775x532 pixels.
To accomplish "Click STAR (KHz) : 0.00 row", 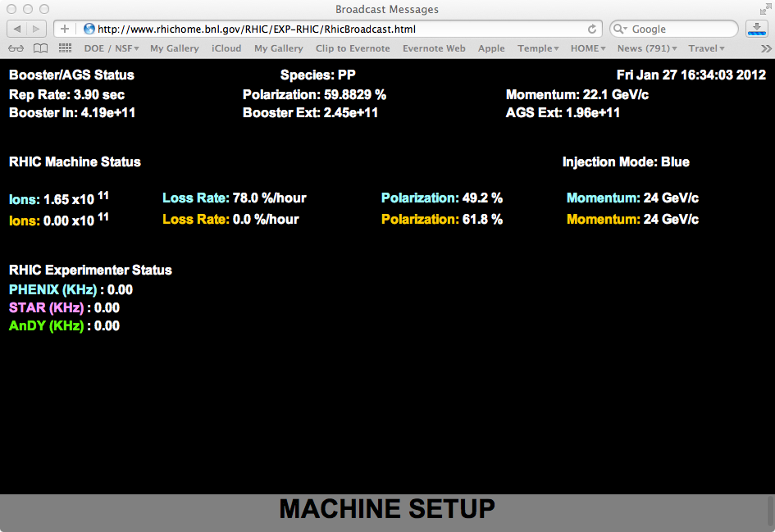I will click(64, 307).
